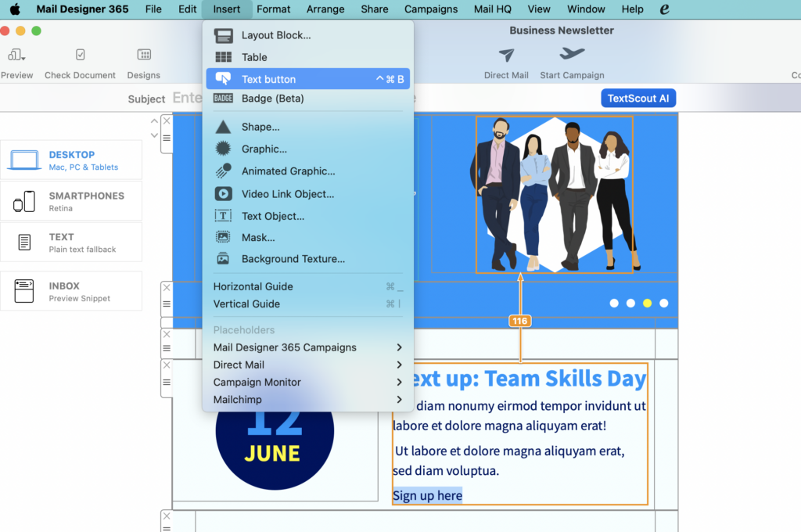Click the yellow pagination dot
The image size is (801, 532).
pos(647,303)
